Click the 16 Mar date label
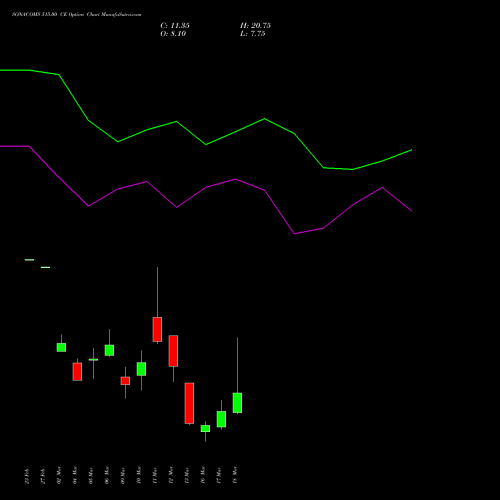 pos(203,475)
